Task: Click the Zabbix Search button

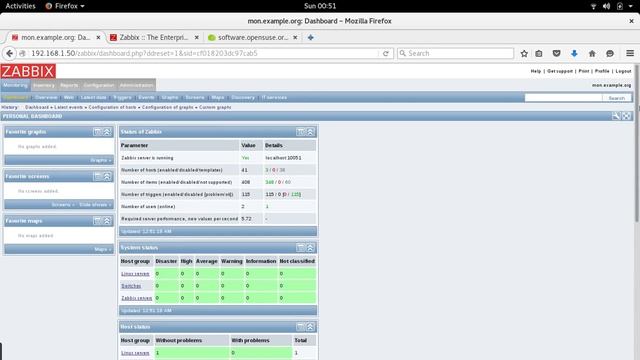Action: pos(617,98)
